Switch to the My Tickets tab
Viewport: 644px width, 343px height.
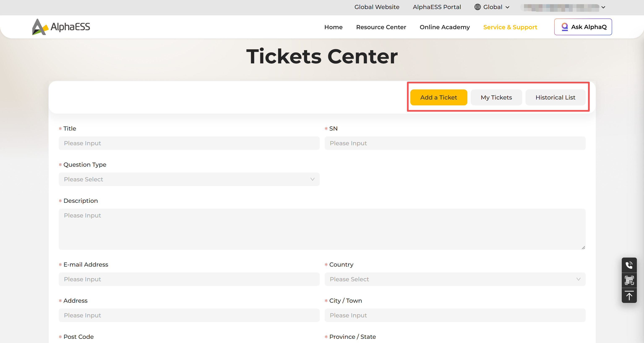click(x=496, y=97)
